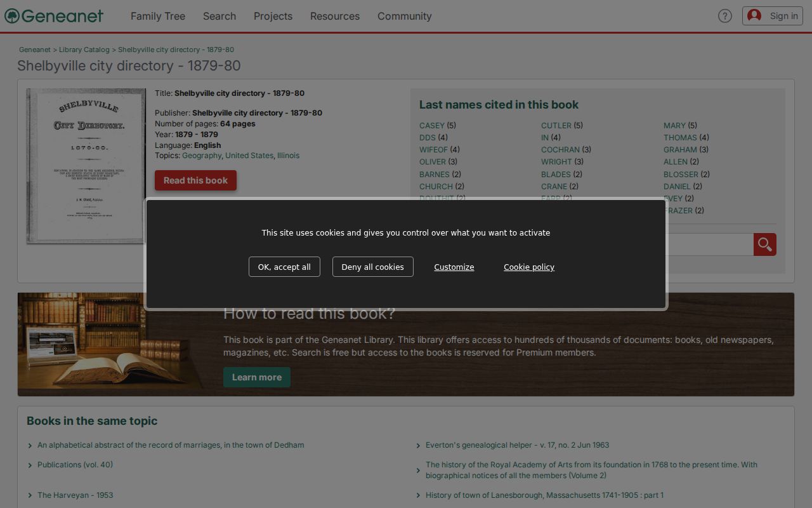
Task: Go to Library Catalog breadcrumb
Action: point(84,50)
